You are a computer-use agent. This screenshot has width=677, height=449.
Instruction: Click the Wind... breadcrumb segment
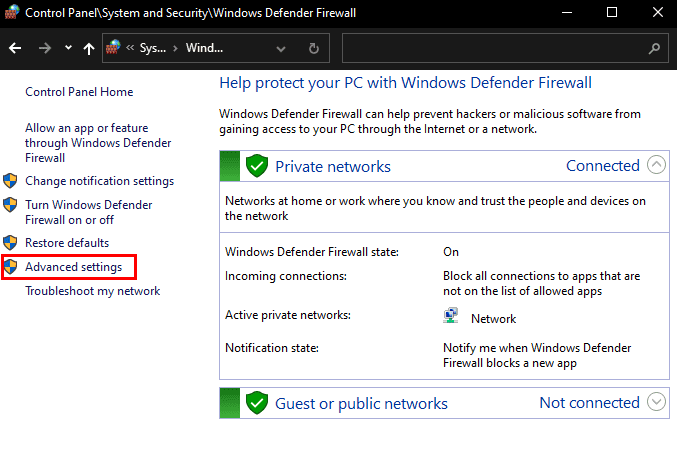204,48
